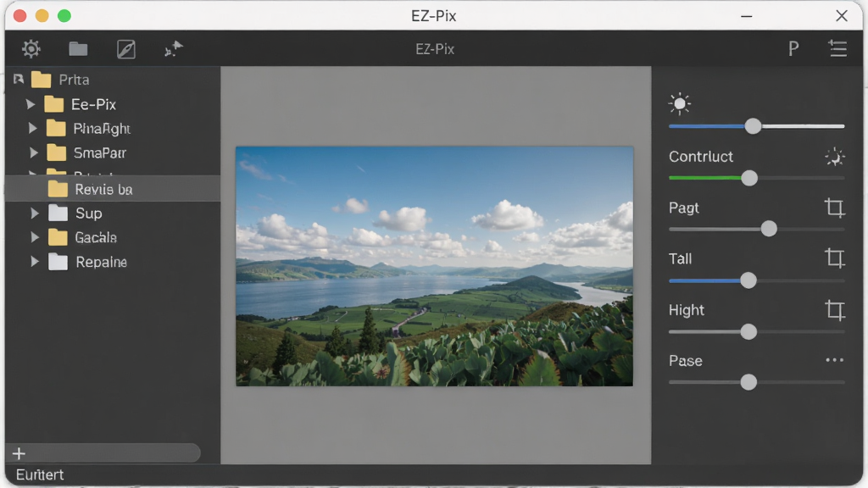Click the plus button to add a folder

click(x=19, y=454)
